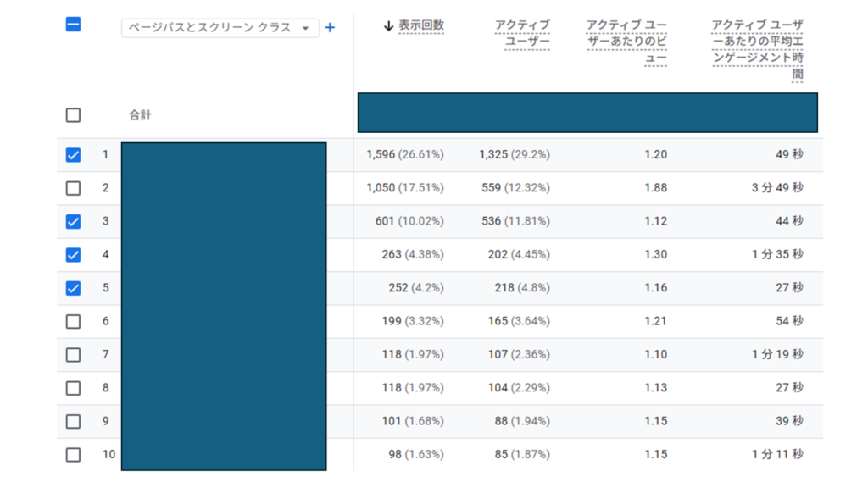Click the header select-all minus checkbox

point(73,25)
